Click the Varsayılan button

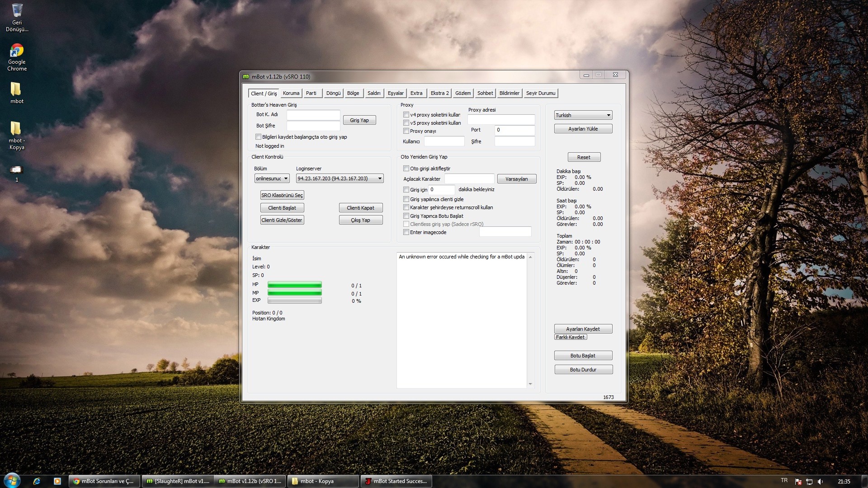pyautogui.click(x=517, y=179)
